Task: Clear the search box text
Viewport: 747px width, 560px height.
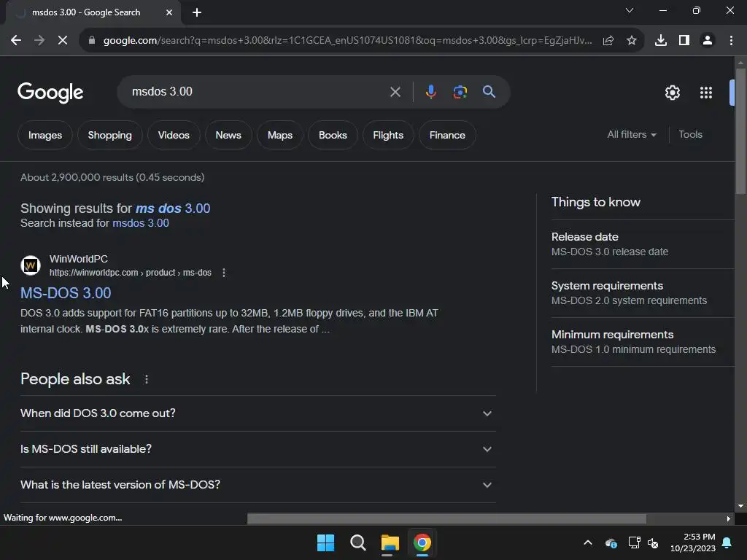Action: pos(395,92)
